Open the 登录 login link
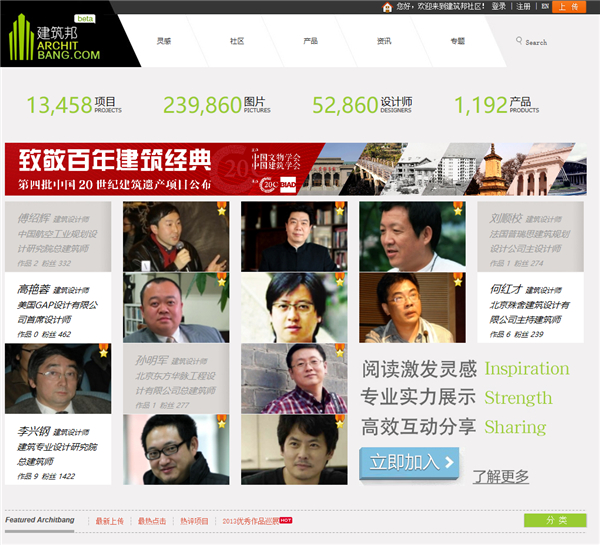Image resolution: width=600 pixels, height=545 pixels. click(498, 7)
